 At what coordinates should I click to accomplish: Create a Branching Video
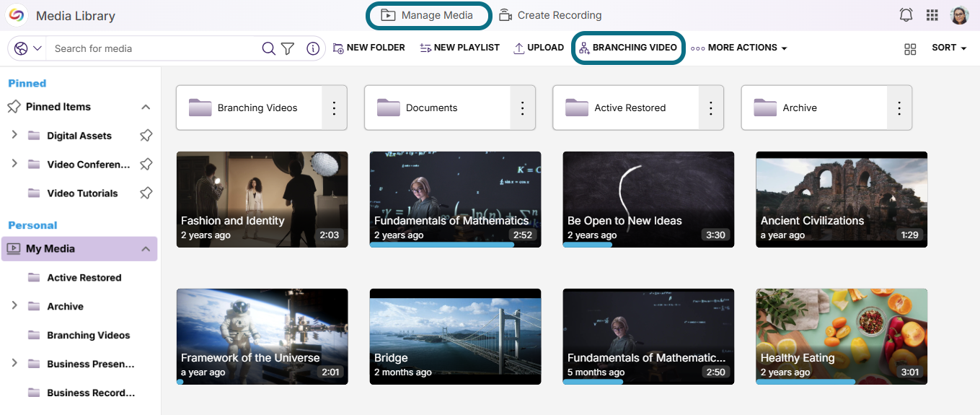[x=628, y=48]
